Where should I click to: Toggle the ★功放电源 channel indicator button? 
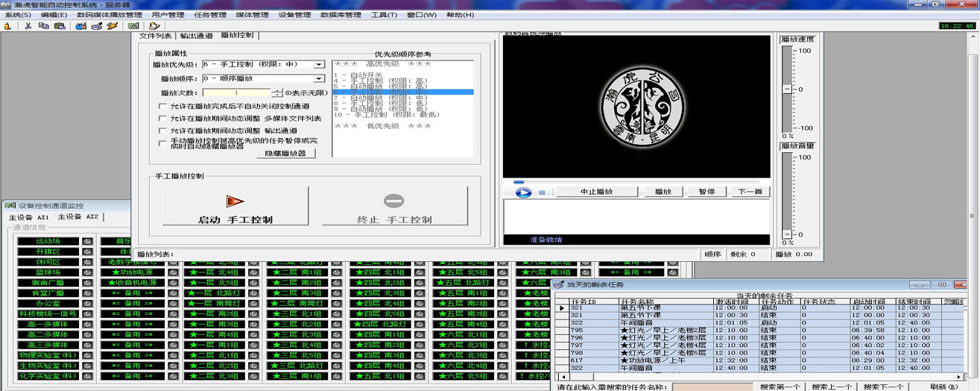click(x=174, y=272)
